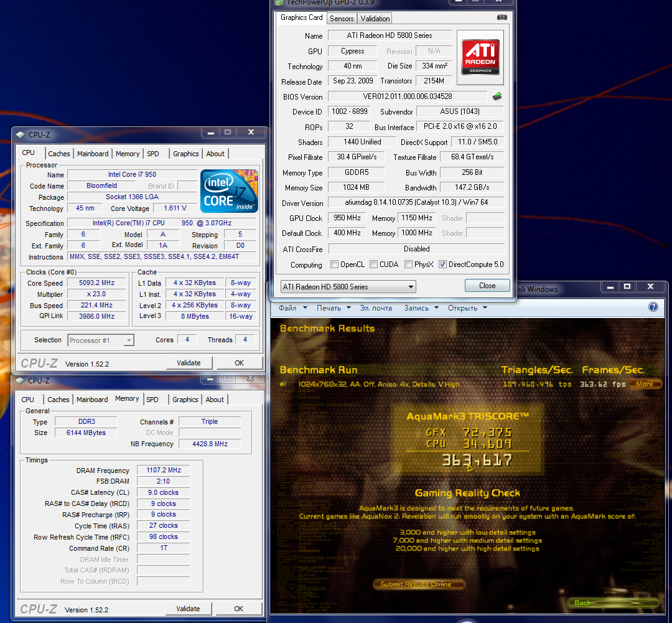Click the Core Speed value 5093.2 MHz
Viewport: 672px width, 623px height.
(x=97, y=283)
